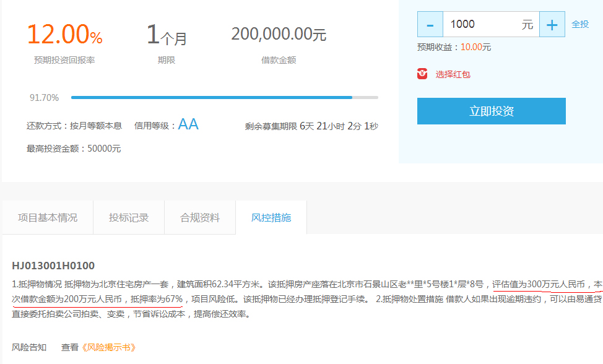Click the red envelope icon
The width and height of the screenshot is (603, 364).
click(x=422, y=74)
